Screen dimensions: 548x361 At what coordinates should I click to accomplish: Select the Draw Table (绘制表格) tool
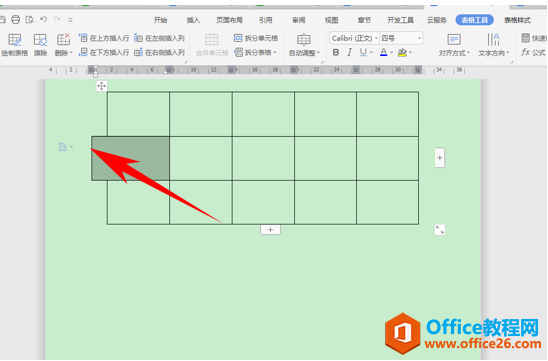[14, 45]
